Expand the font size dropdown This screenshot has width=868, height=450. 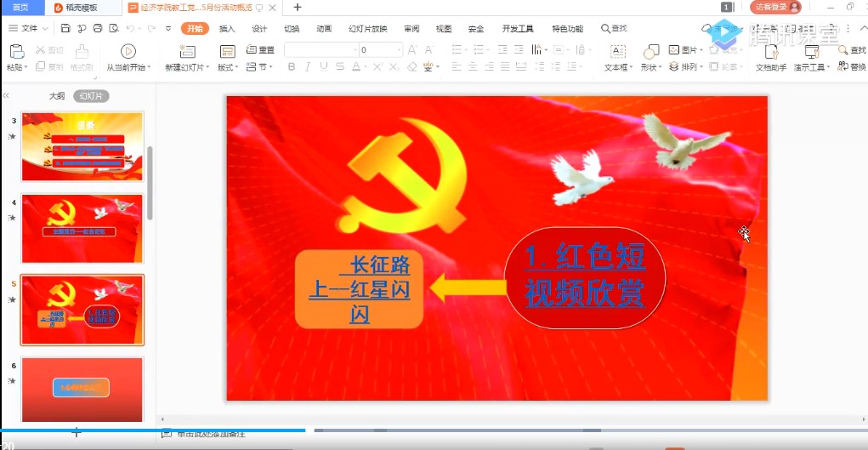[x=399, y=50]
